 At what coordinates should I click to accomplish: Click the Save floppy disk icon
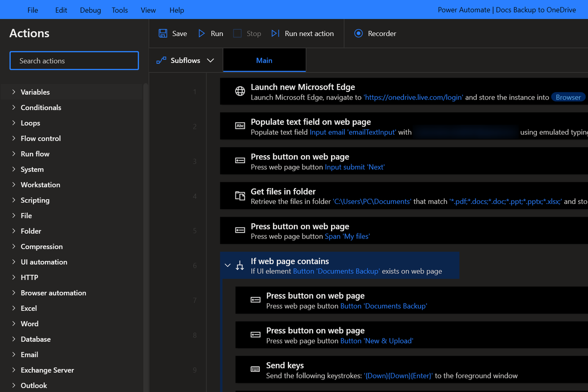click(163, 33)
